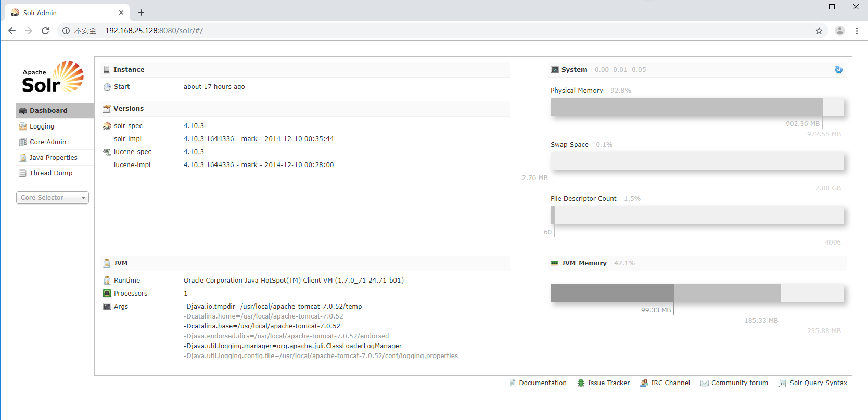Image resolution: width=868 pixels, height=420 pixels.
Task: Open the Core Admin page
Action: click(55, 142)
